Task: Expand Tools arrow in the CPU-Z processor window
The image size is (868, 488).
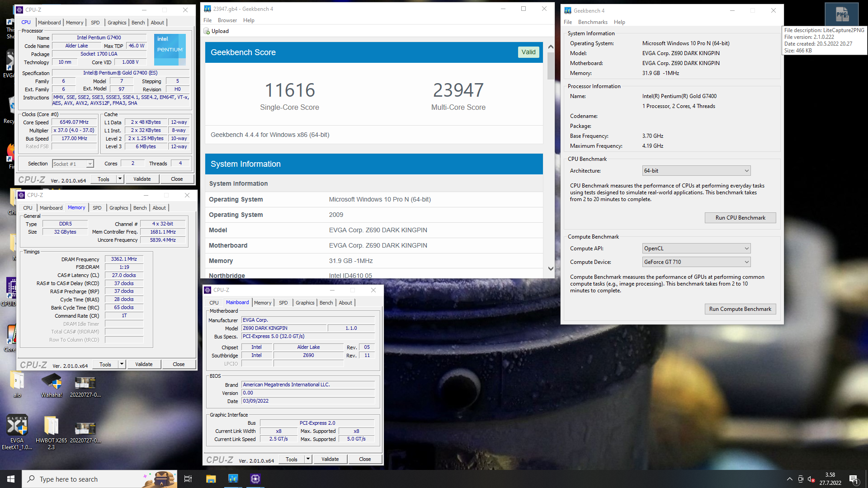Action: tap(120, 179)
